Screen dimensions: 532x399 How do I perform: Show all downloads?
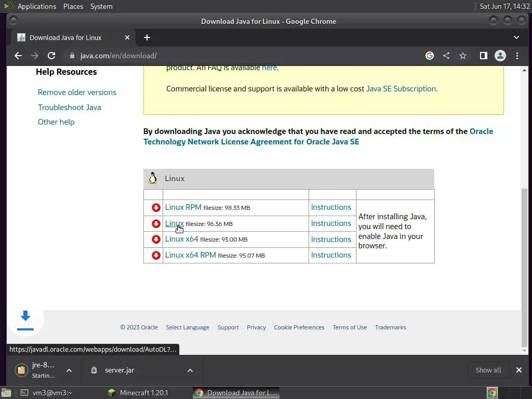coord(488,370)
